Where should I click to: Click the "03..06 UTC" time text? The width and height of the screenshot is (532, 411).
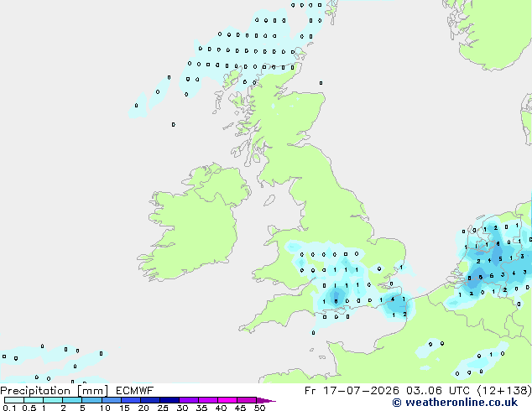438,391
